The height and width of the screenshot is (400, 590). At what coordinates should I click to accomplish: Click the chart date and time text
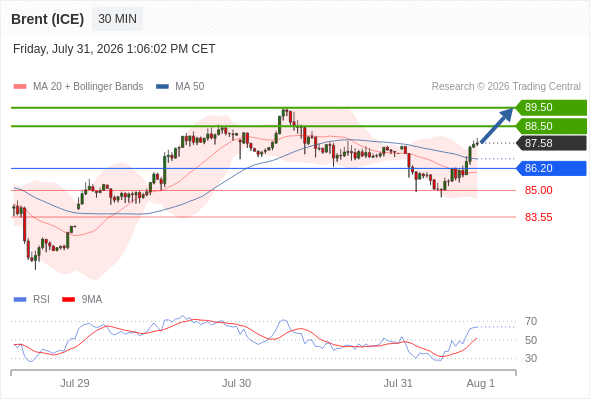point(114,49)
